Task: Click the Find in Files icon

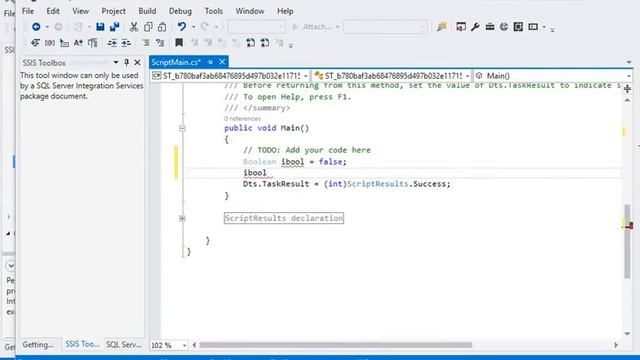Action: point(442,27)
